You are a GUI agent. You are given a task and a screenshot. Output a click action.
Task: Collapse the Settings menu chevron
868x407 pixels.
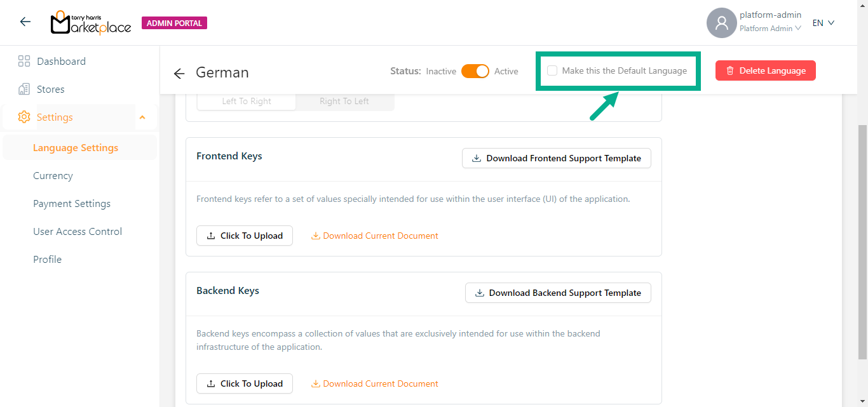point(142,117)
